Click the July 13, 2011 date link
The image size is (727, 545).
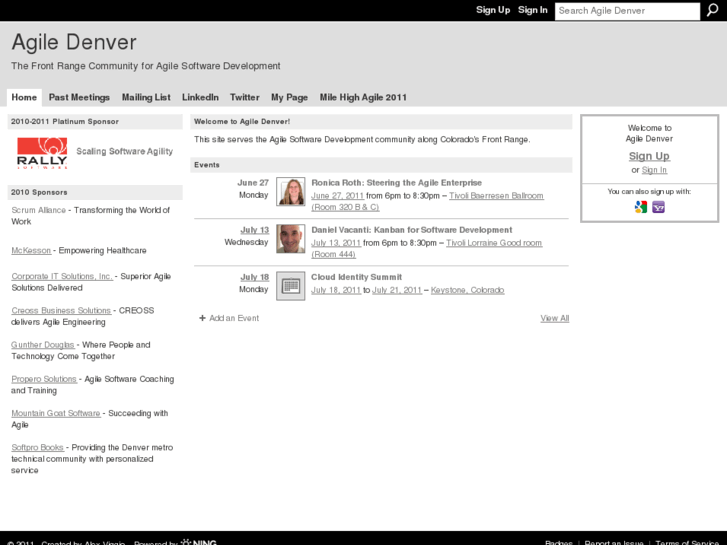tap(336, 243)
